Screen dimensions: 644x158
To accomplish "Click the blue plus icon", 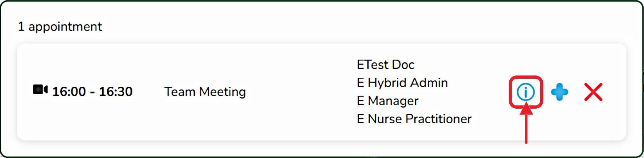I will click(x=559, y=92).
